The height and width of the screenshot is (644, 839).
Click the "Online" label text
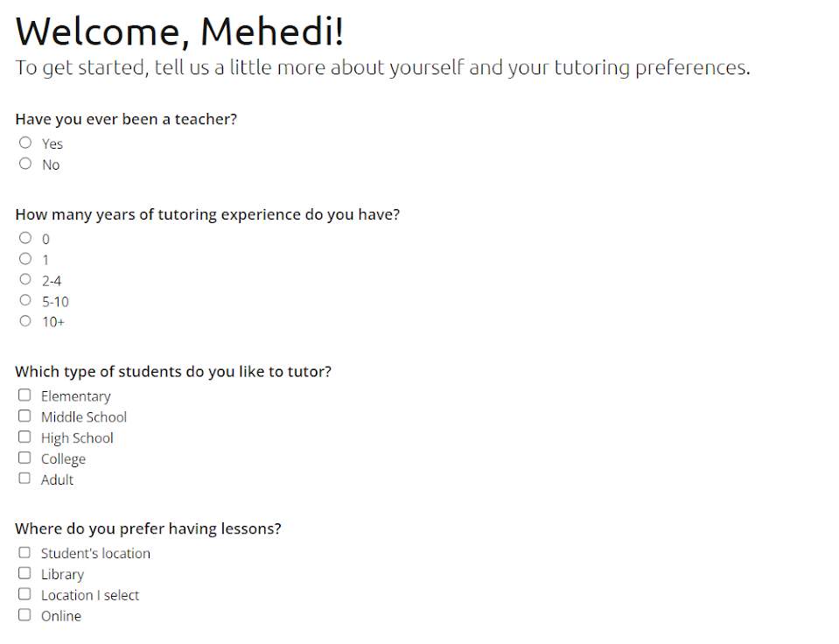[60, 615]
